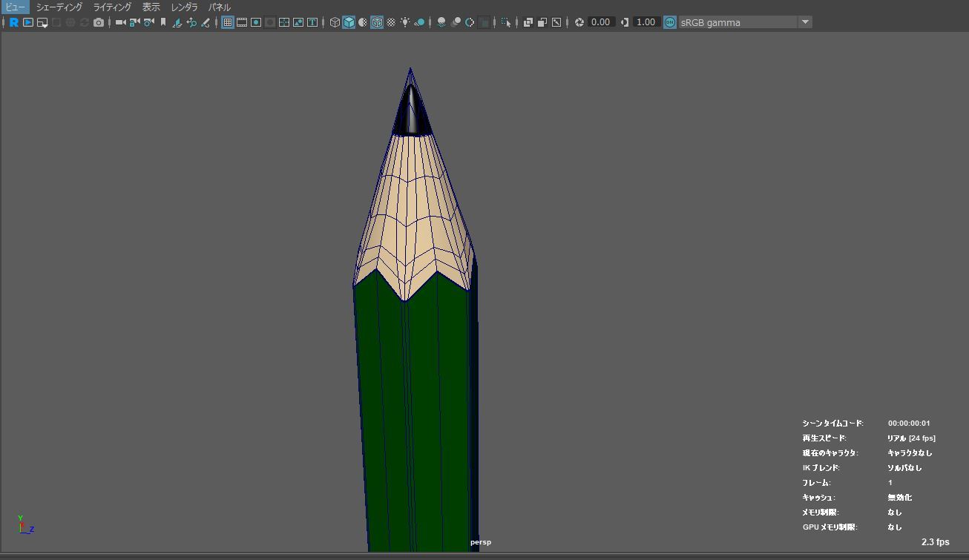Toggle the view transform ON button
This screenshot has height=560, width=969.
coord(670,22)
